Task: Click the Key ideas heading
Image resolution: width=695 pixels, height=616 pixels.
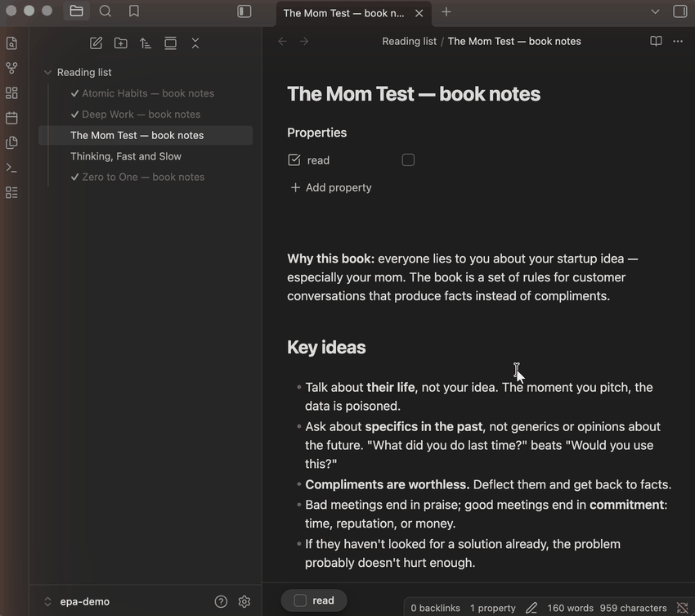Action: [x=326, y=347]
